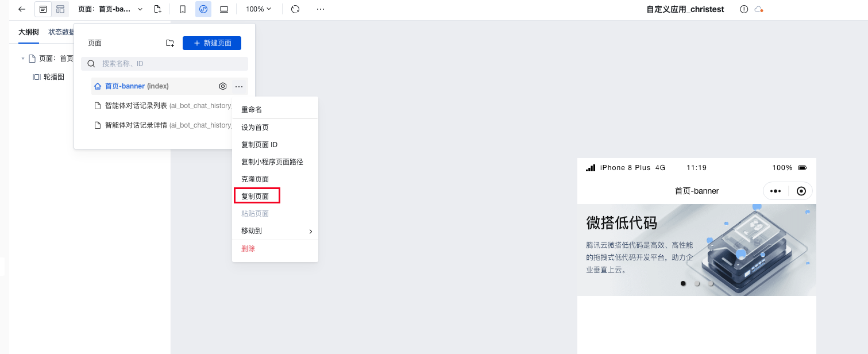This screenshot has width=868, height=354.
Task: Click the 轮播图 carousel icon
Action: 37,77
